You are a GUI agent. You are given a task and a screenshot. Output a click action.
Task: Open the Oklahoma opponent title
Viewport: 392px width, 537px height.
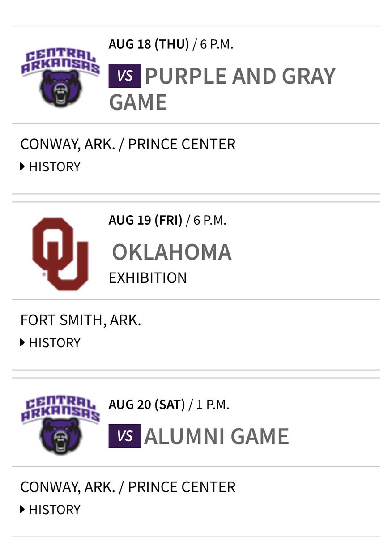pos(172,252)
